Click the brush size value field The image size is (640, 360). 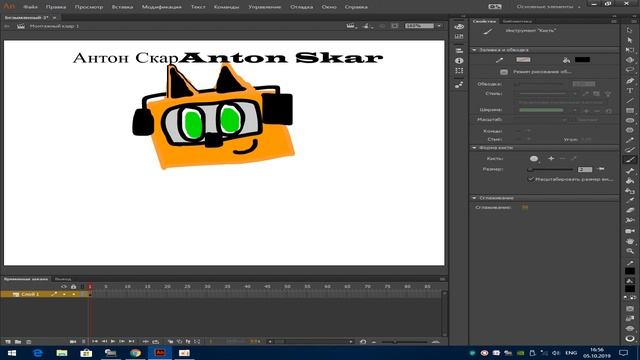pyautogui.click(x=585, y=169)
